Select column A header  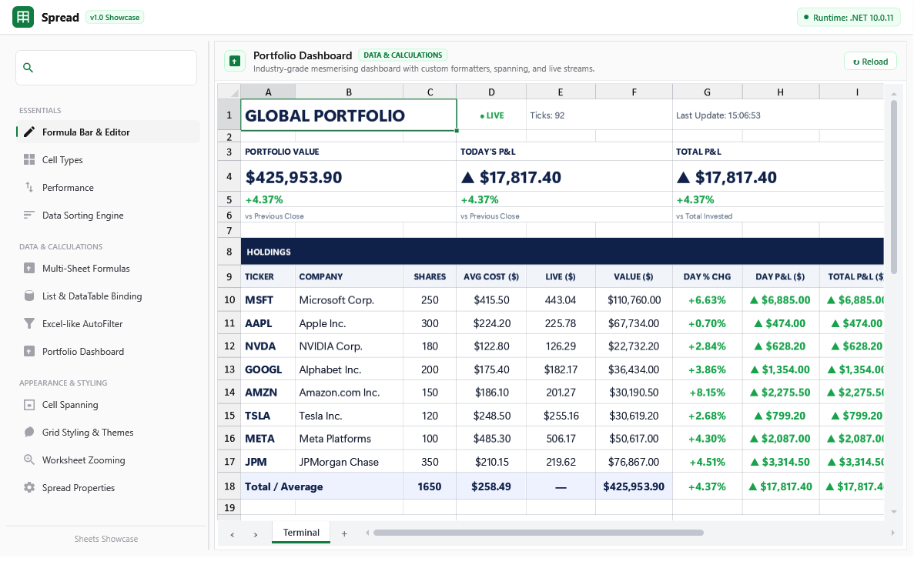point(268,92)
